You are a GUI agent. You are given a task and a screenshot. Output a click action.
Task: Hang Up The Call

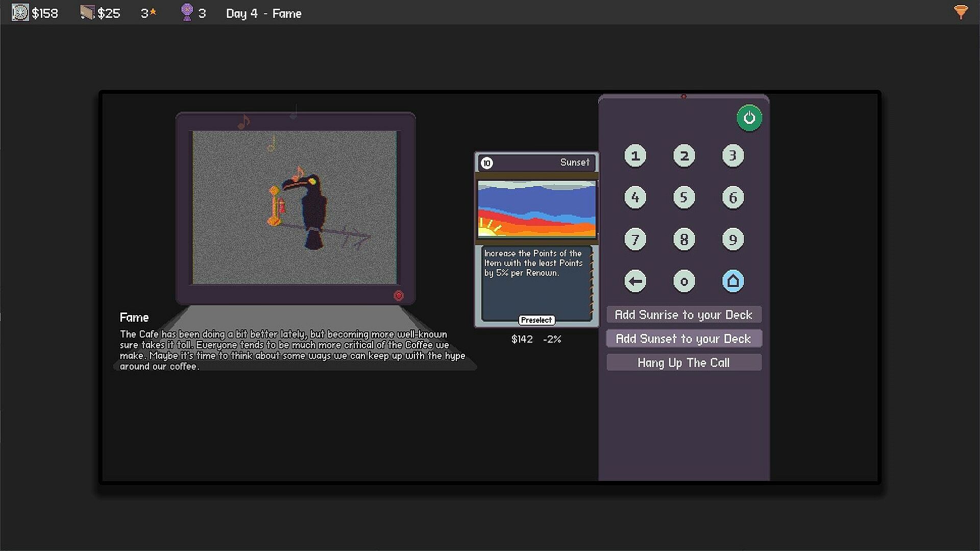coord(683,363)
